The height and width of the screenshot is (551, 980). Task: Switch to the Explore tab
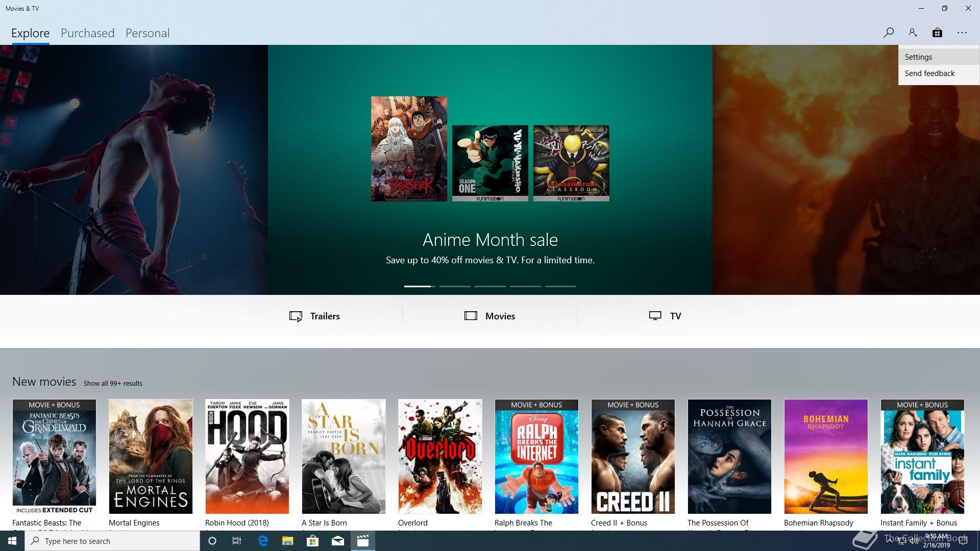click(31, 33)
